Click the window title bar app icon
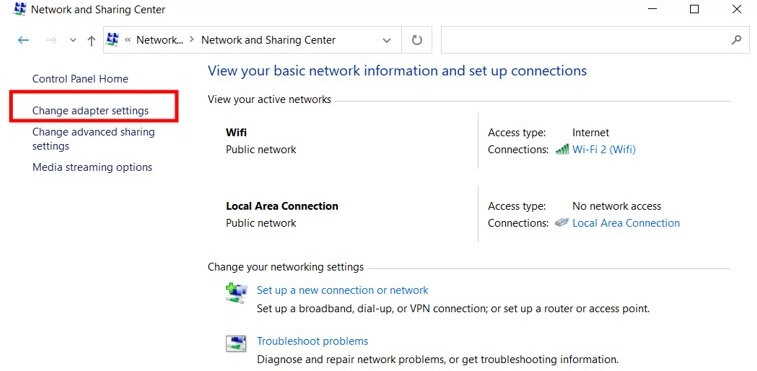The width and height of the screenshot is (757, 371). (20, 9)
